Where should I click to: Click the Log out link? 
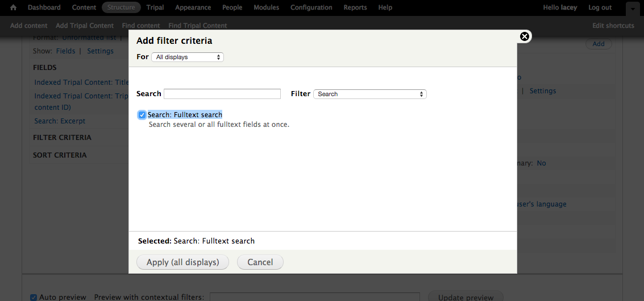tap(600, 7)
